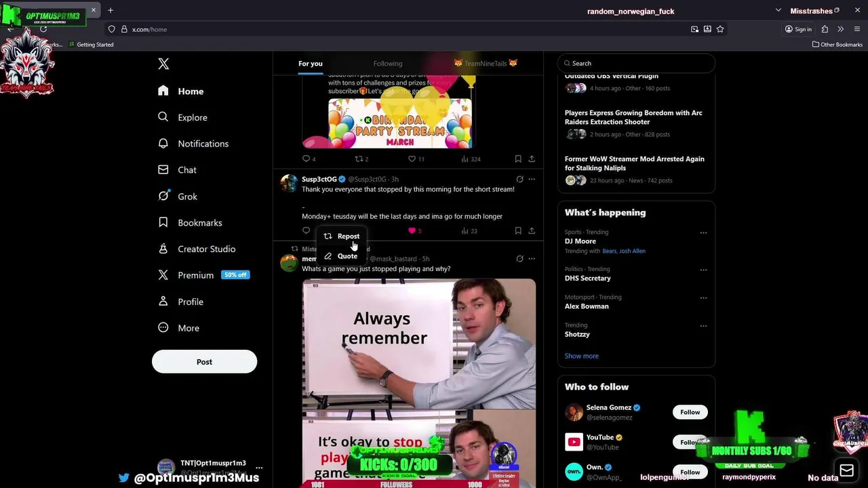Share the birthday party stream post

pyautogui.click(x=532, y=159)
